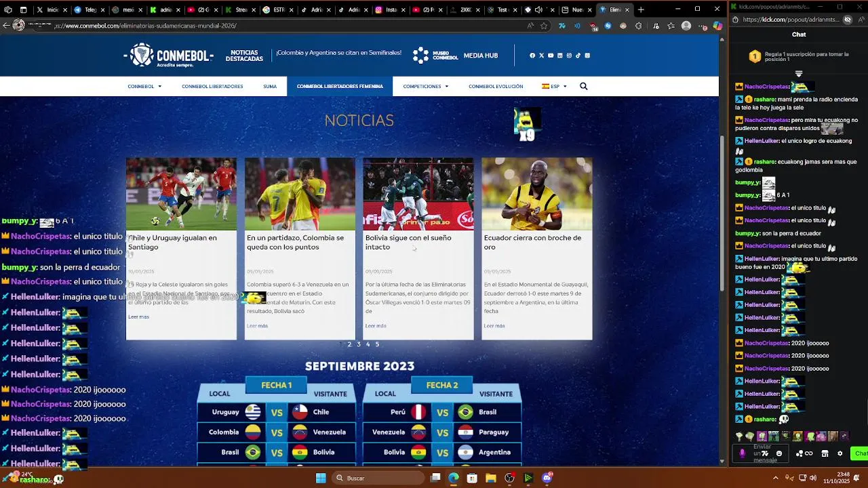Screen dimensions: 868x488
Task: Open the SUMA menu item
Action: [270, 86]
